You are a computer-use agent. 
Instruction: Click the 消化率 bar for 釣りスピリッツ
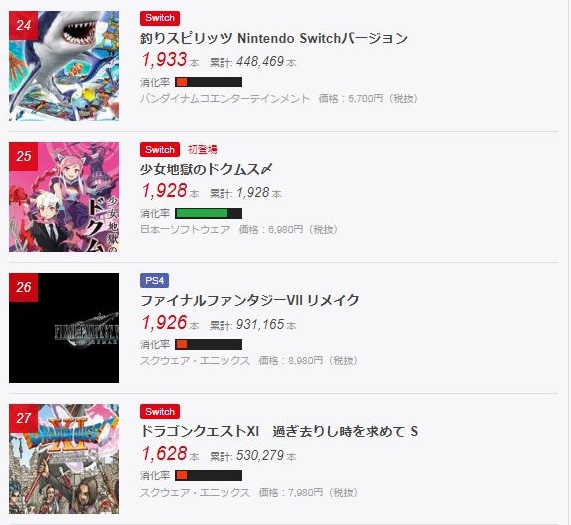point(208,82)
